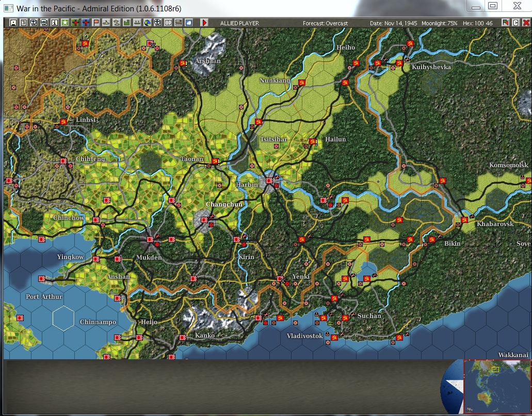The height and width of the screenshot is (416, 532).
Task: Click the green industry chart toolbar icon
Action: click(127, 23)
